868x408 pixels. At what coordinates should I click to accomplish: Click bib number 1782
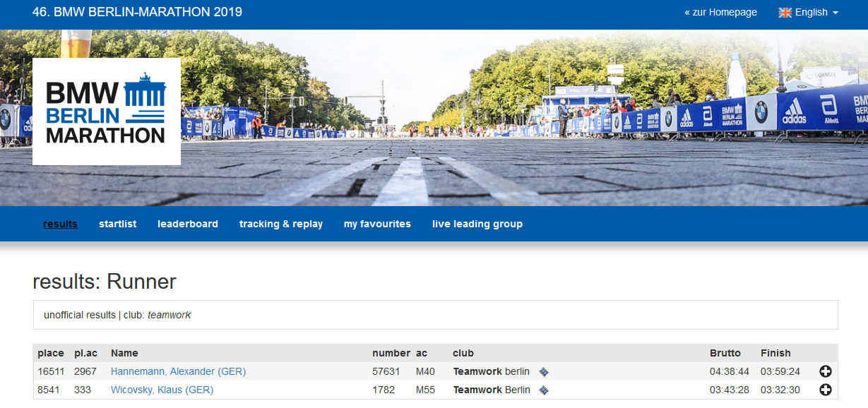[x=384, y=390]
